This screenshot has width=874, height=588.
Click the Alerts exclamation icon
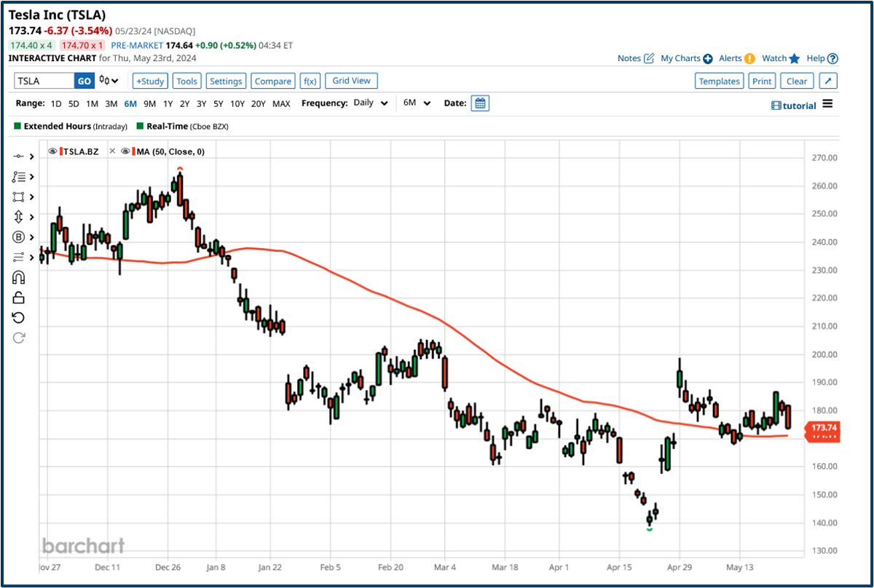749,58
